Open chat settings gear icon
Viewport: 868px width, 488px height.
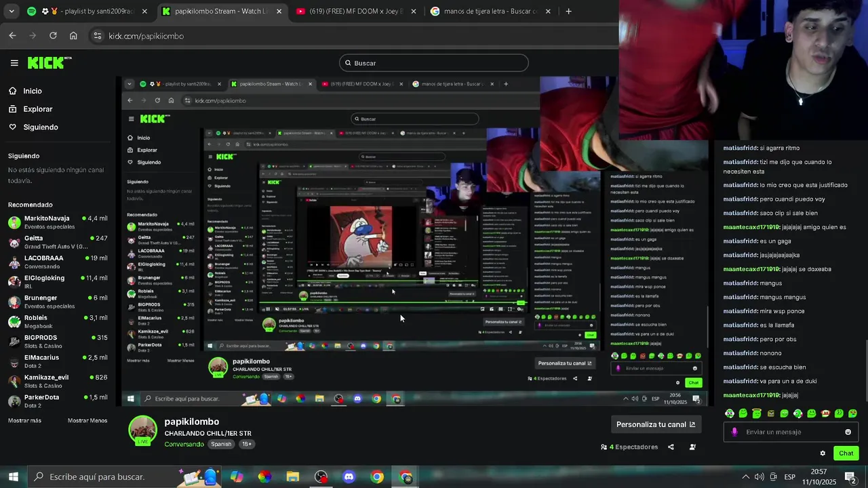tap(823, 453)
